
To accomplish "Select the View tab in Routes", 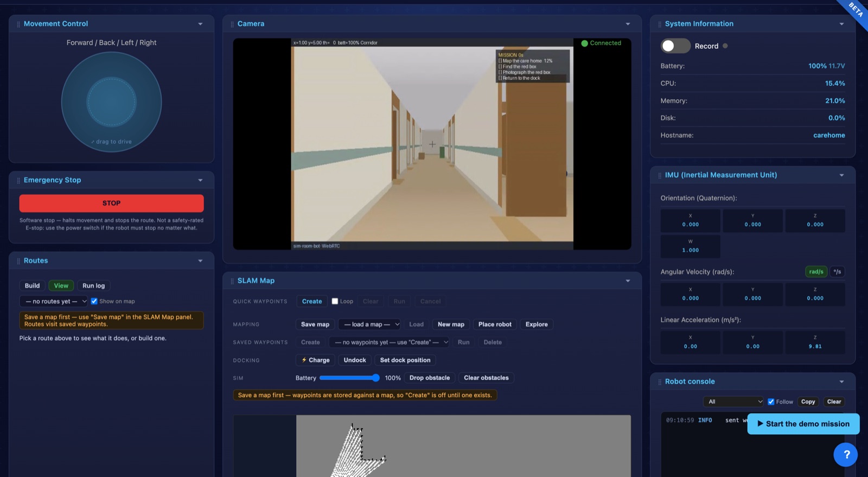I will tap(61, 286).
